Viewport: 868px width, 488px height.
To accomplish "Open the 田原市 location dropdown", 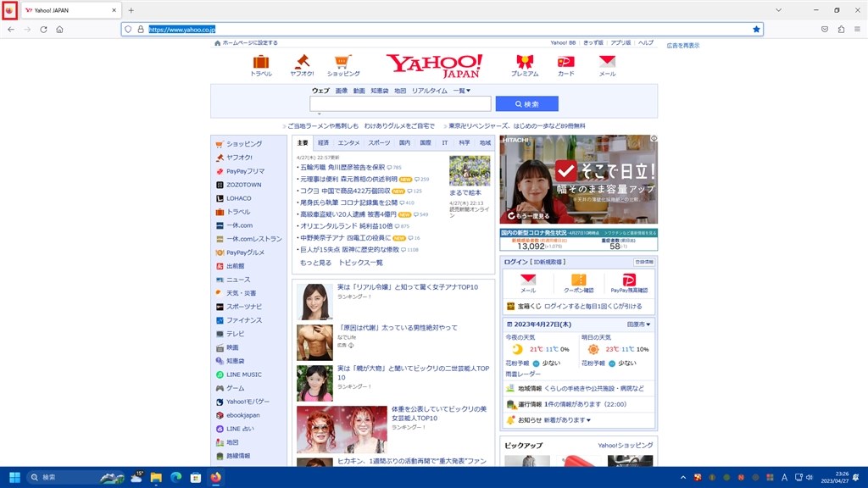I will tap(638, 324).
